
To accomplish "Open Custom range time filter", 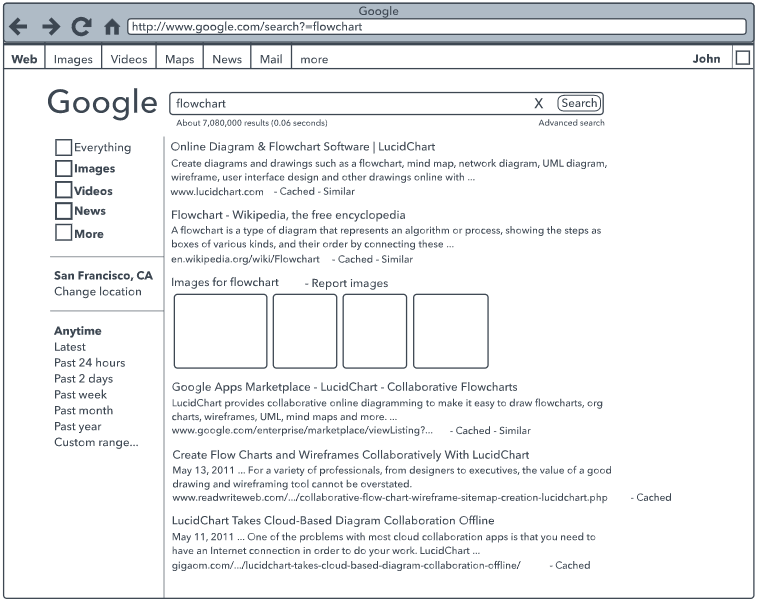I will (96, 442).
